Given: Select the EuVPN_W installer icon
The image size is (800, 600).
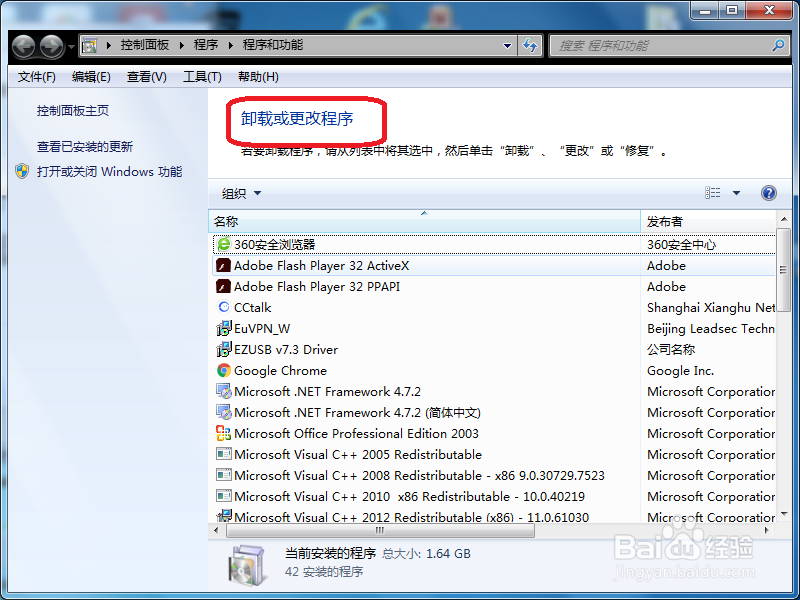Looking at the screenshot, I should (223, 328).
